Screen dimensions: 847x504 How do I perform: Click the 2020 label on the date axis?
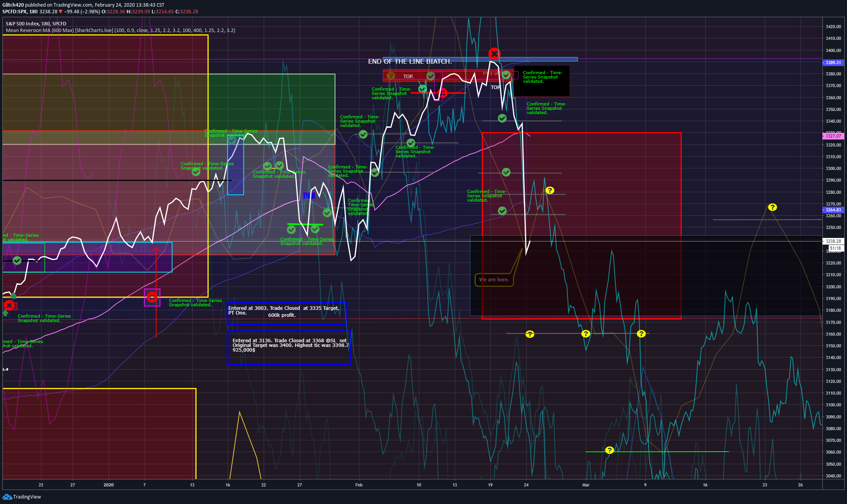coord(109,485)
